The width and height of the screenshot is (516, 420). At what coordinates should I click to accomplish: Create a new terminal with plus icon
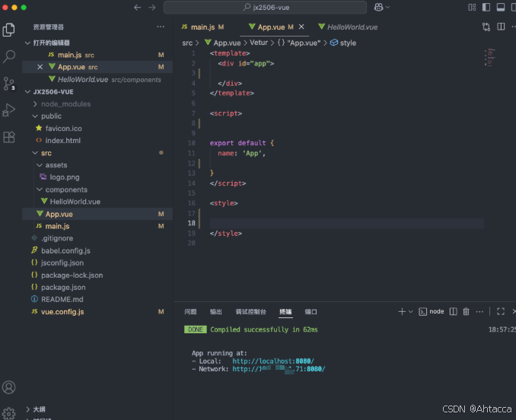pos(402,311)
